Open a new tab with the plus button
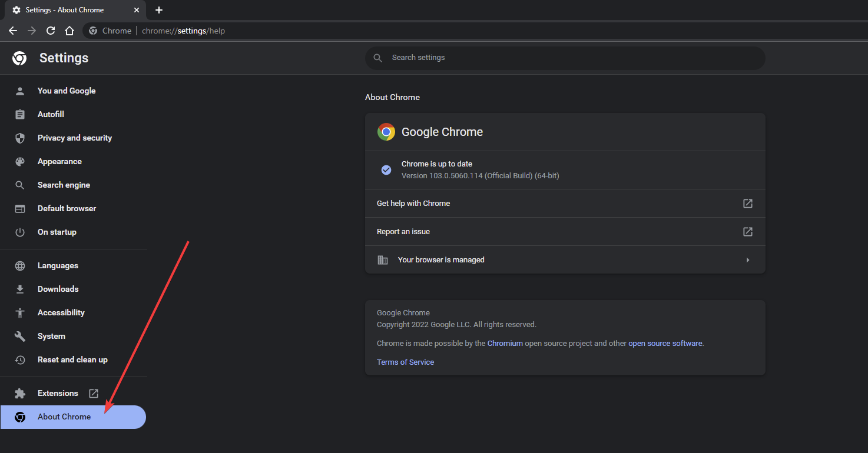The image size is (868, 453). pos(159,10)
